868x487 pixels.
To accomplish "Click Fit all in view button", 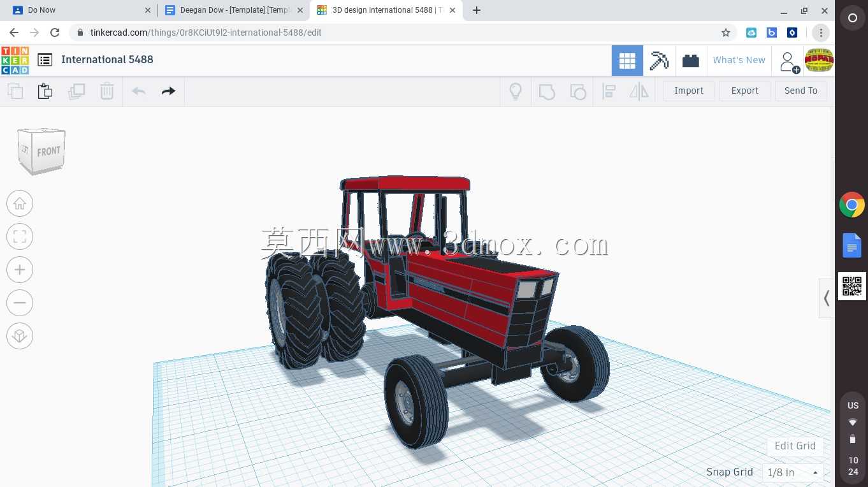I will pos(20,236).
